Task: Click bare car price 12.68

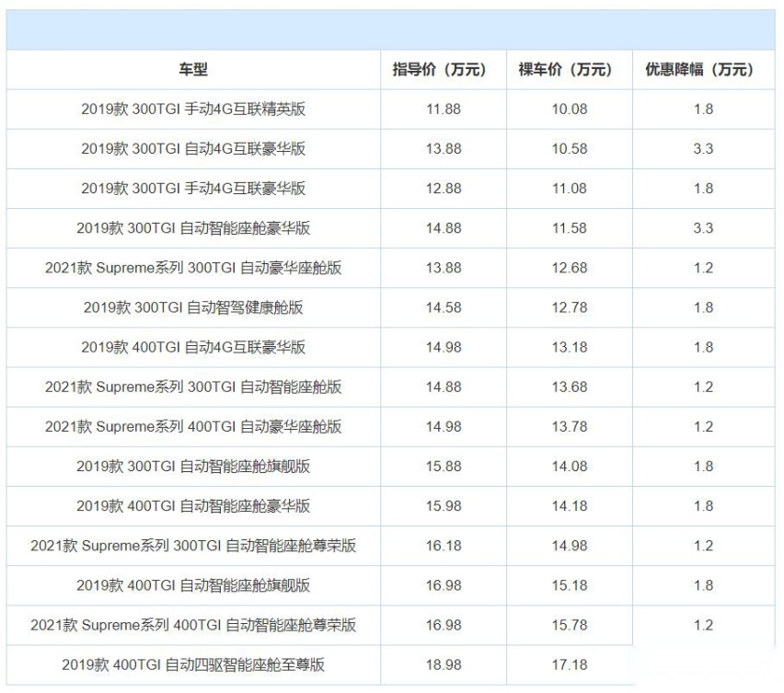Action: click(570, 268)
